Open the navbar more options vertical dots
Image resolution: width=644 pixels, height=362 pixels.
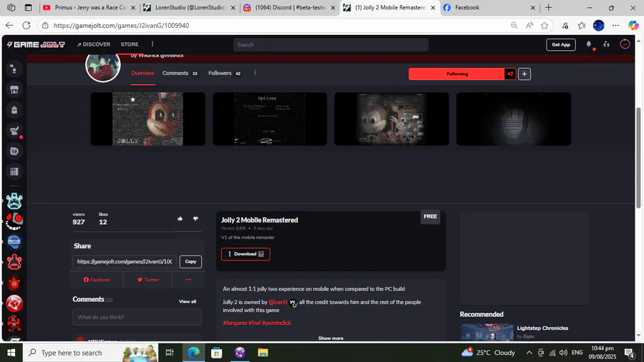(x=152, y=44)
